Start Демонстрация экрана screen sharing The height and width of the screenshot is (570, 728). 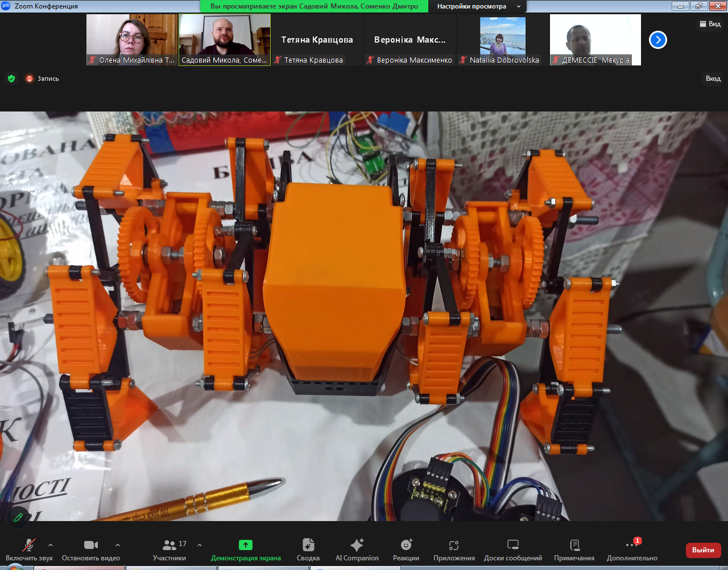246,550
